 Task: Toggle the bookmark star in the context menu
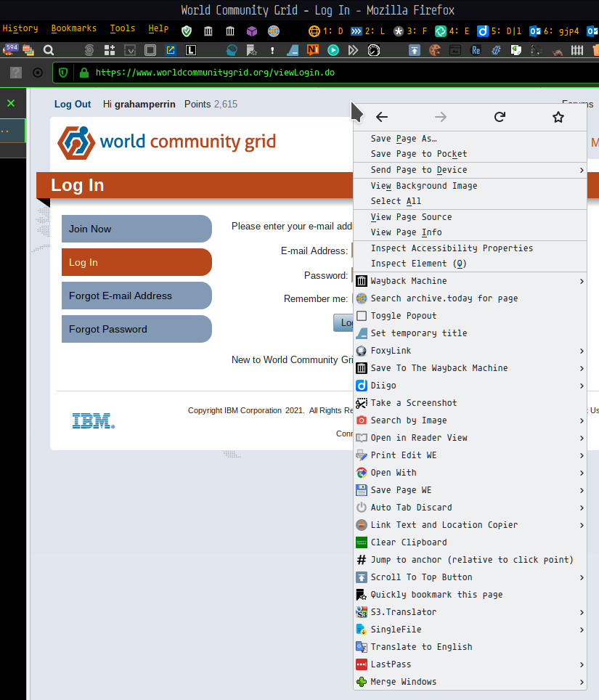click(558, 116)
